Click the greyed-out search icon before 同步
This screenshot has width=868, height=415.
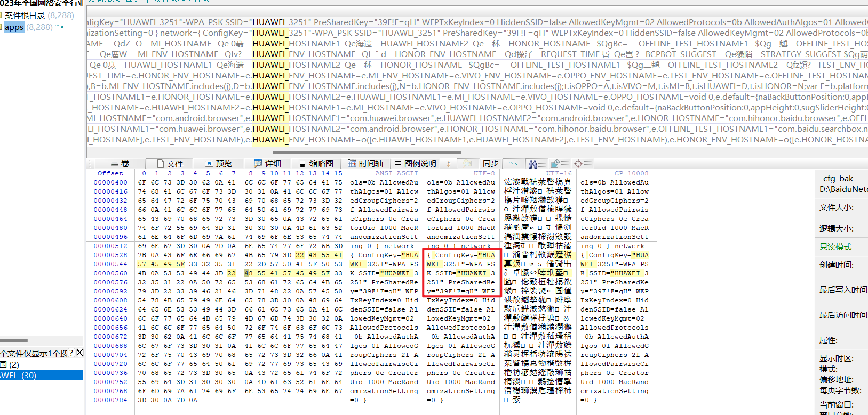pos(467,164)
